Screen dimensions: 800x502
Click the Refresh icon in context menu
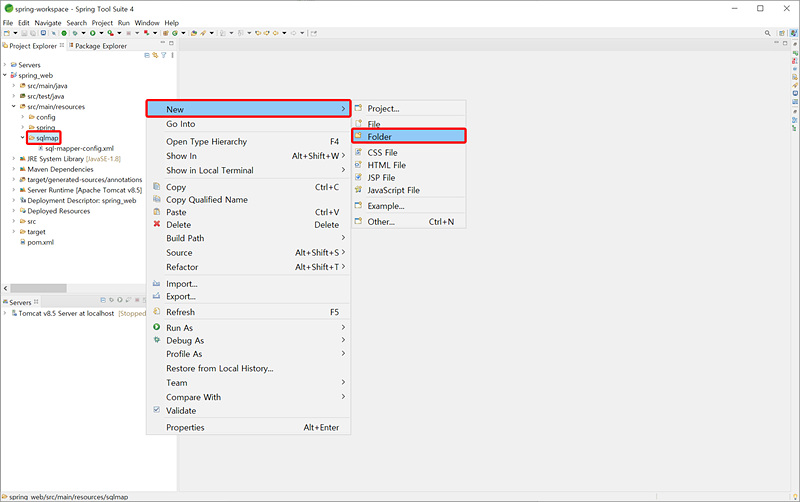click(x=157, y=311)
